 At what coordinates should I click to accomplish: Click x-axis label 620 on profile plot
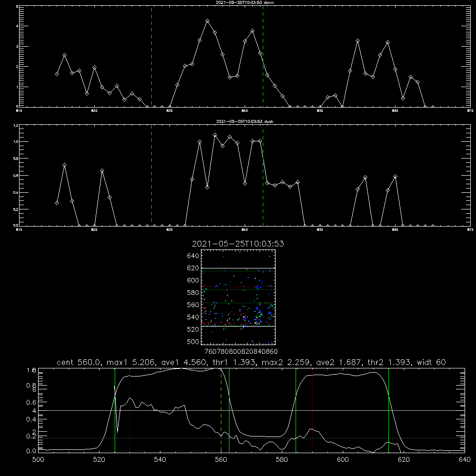click(404, 460)
